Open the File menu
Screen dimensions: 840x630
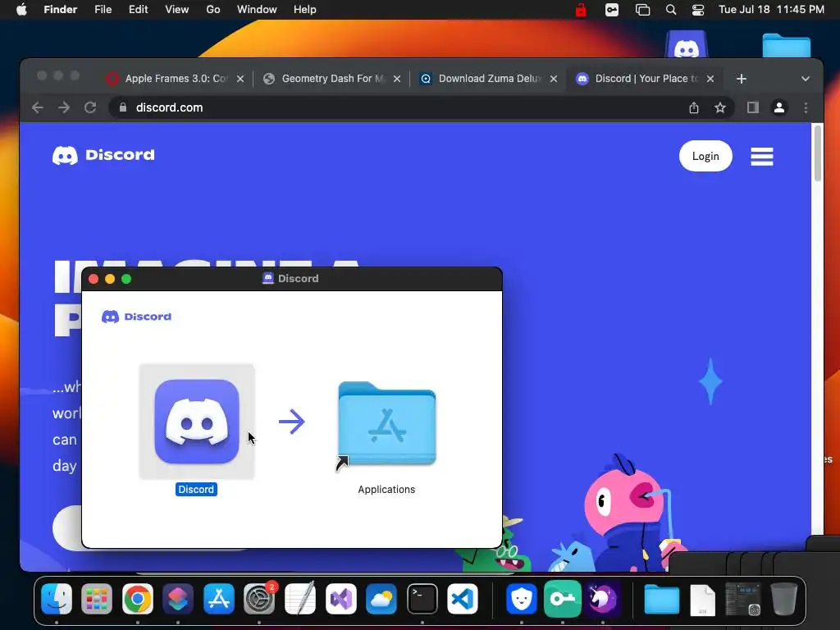pos(103,10)
